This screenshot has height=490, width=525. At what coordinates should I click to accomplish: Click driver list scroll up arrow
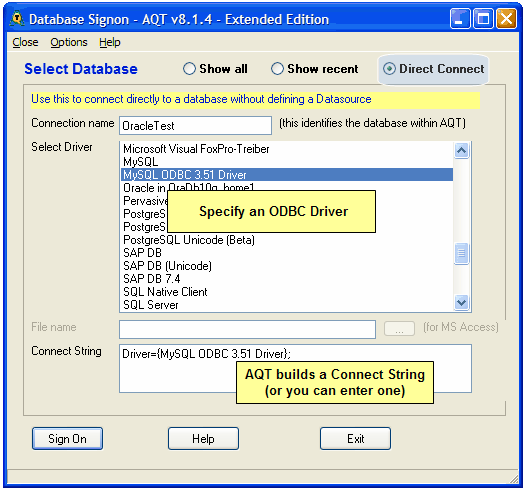[x=462, y=150]
